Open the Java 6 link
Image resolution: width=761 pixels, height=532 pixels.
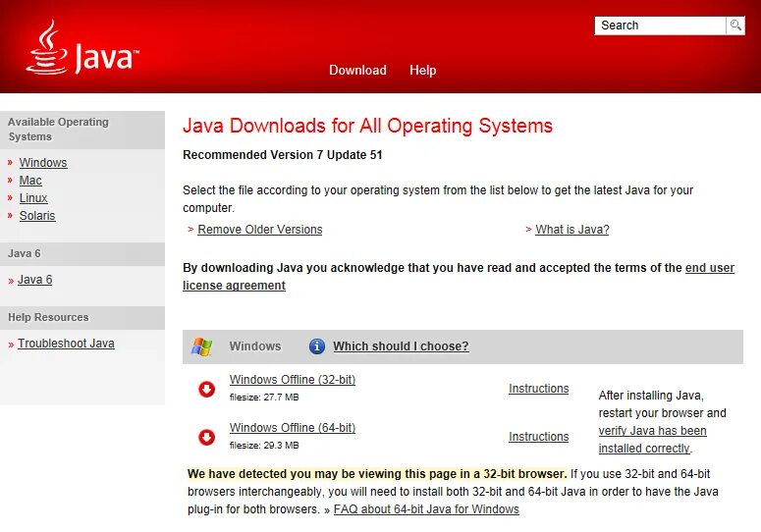click(x=35, y=280)
